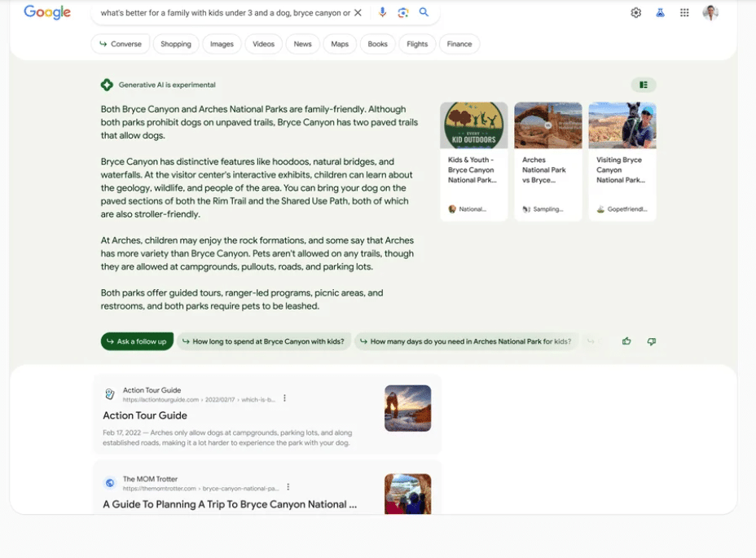Open A Guide To Planning A Trip result

point(230,504)
